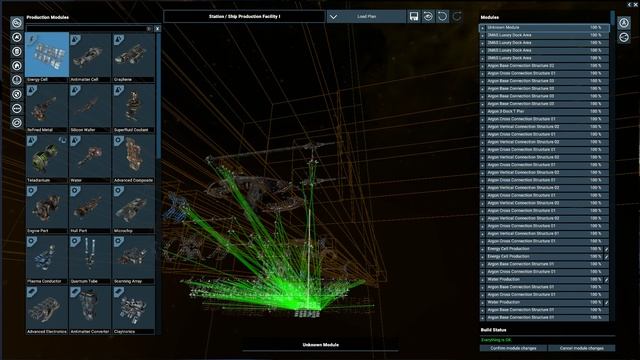Select the Claytronics production module
This screenshot has height=360, width=640.
pos(133,310)
